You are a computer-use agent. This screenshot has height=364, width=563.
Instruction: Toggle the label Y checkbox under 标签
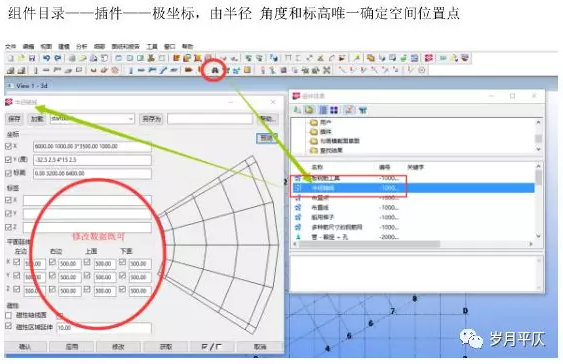[x=9, y=214]
